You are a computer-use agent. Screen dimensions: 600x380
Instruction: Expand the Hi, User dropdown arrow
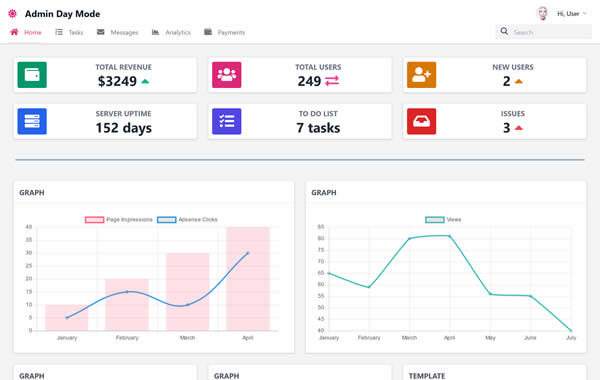(x=585, y=14)
